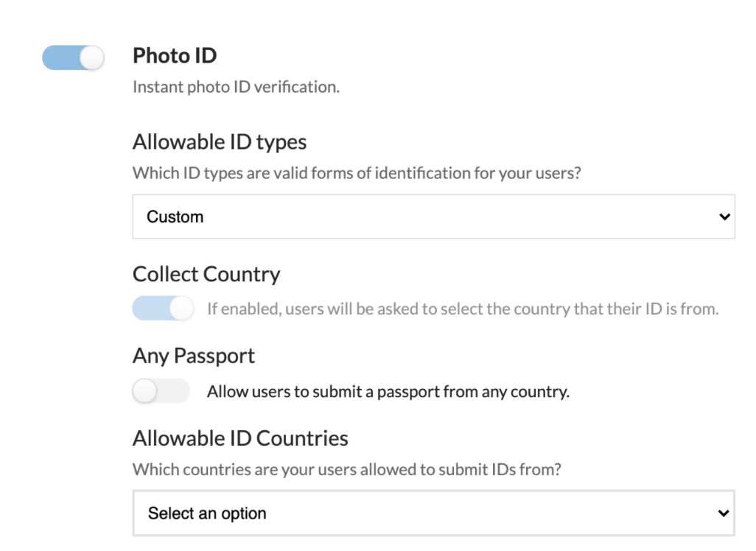The image size is (756, 551).
Task: Toggle the Collect Country switch
Action: 163,309
